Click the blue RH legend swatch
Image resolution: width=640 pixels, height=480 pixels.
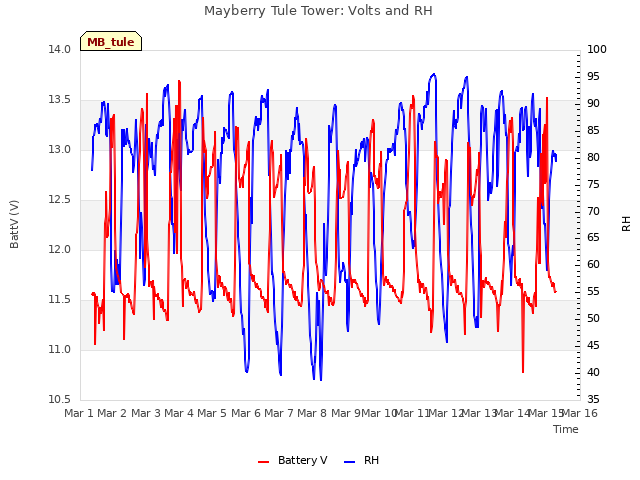(x=349, y=462)
